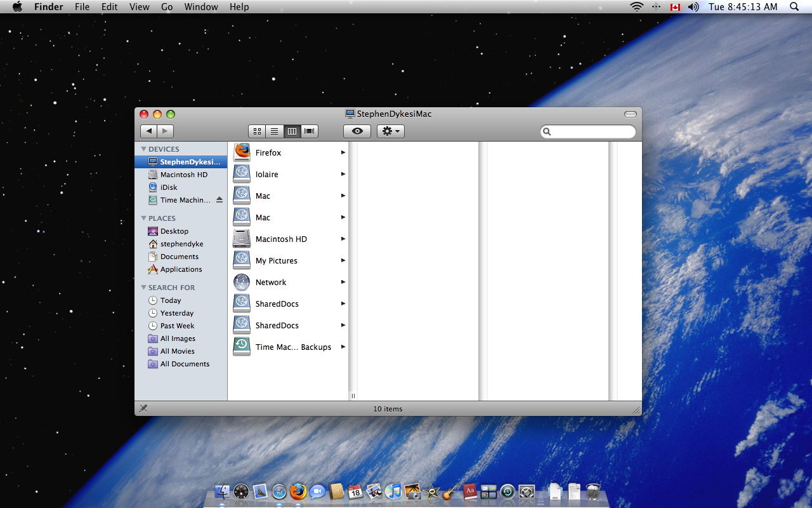This screenshot has height=508, width=812.
Task: Open Documents folder in the sidebar
Action: (181, 257)
